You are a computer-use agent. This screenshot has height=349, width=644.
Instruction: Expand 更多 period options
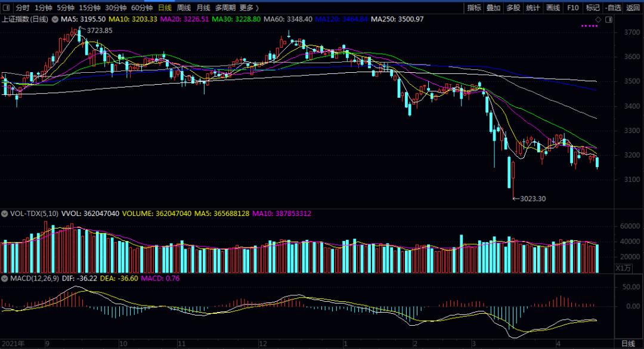(x=249, y=8)
